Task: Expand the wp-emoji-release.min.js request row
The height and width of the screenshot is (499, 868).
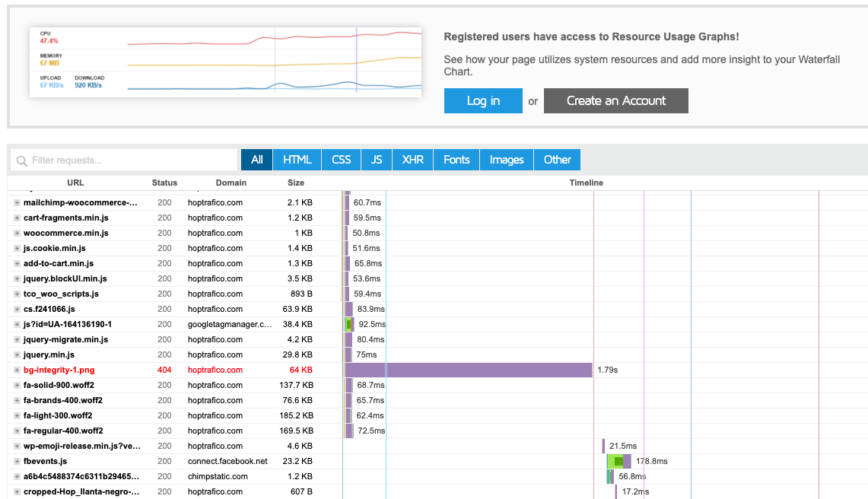Action: (x=17, y=447)
